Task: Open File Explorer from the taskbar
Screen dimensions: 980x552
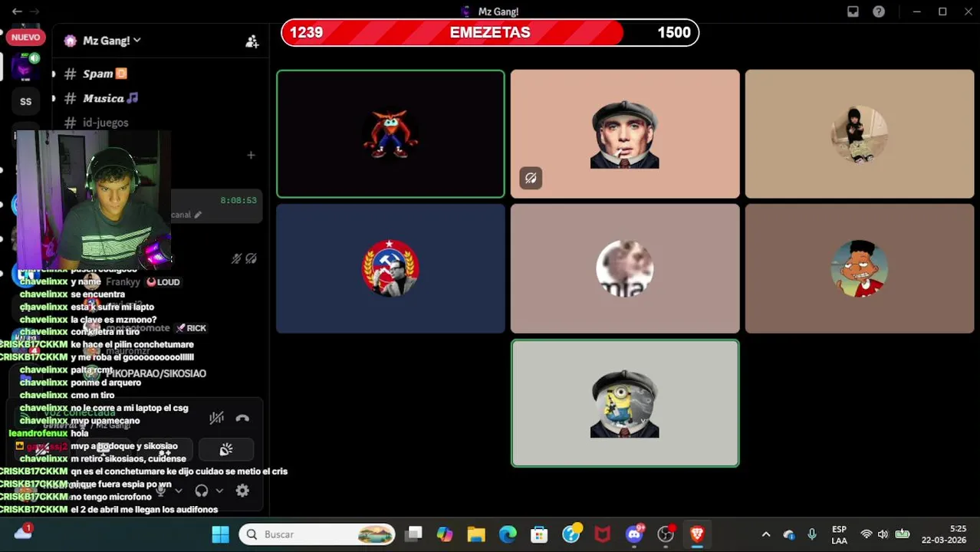Action: tap(476, 534)
